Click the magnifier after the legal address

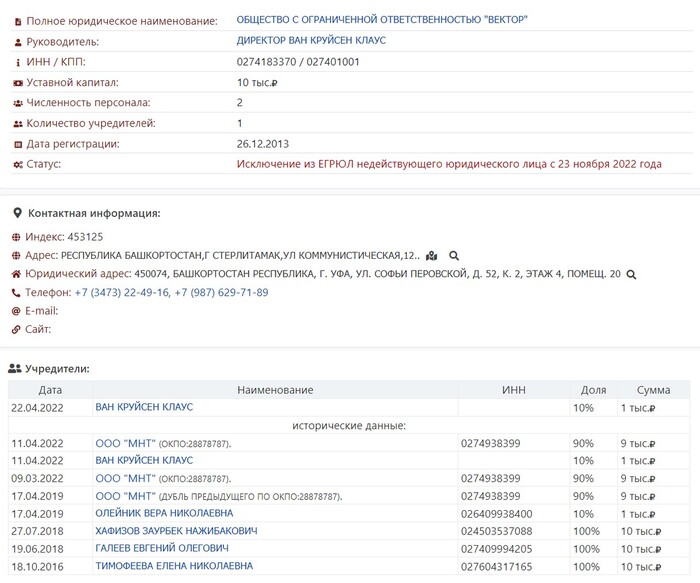[631, 274]
